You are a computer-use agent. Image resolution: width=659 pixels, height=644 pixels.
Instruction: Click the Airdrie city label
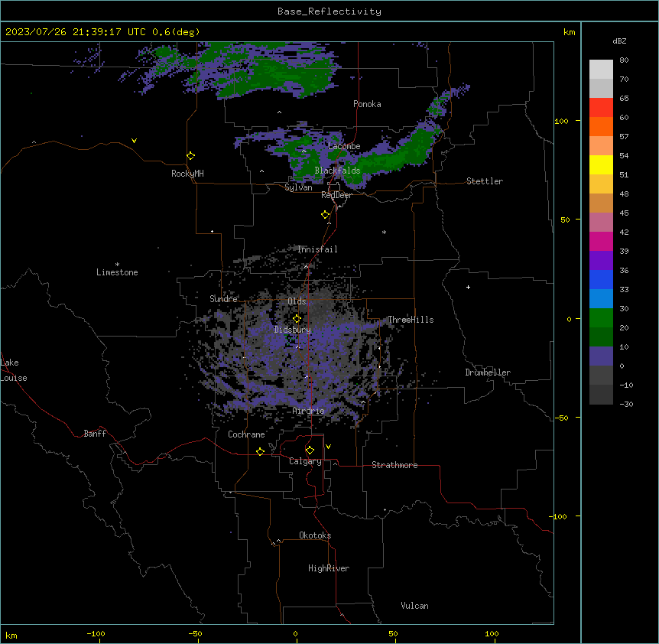308,411
